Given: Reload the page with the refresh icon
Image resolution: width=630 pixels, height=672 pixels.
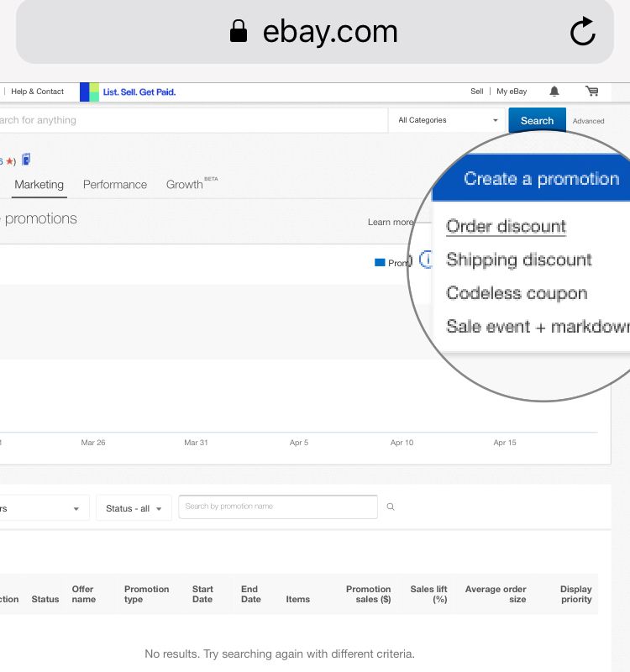Looking at the screenshot, I should click(x=582, y=33).
